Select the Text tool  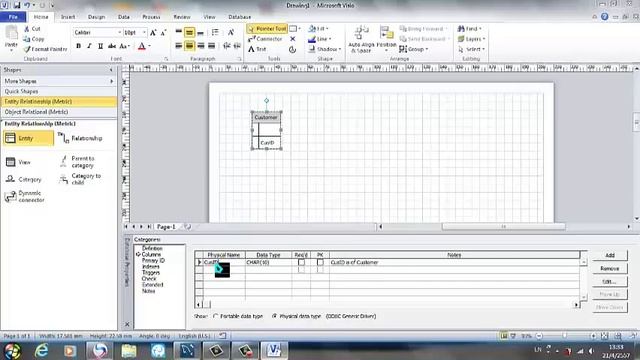pos(257,49)
